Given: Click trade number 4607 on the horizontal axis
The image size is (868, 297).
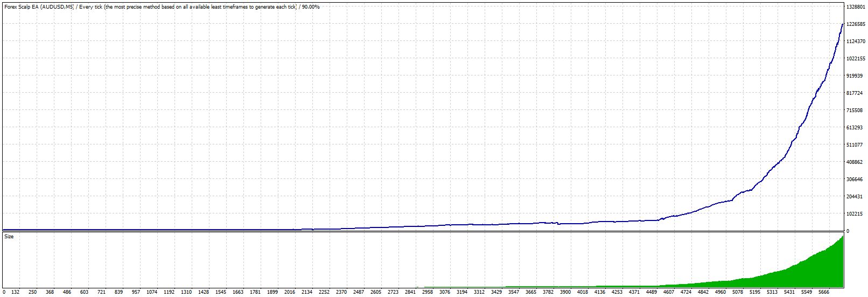Looking at the screenshot, I should point(668,292).
